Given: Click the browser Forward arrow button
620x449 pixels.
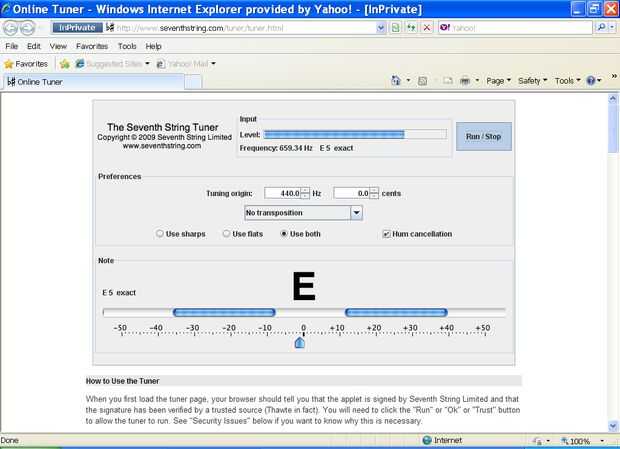Looking at the screenshot, I should tap(28, 28).
